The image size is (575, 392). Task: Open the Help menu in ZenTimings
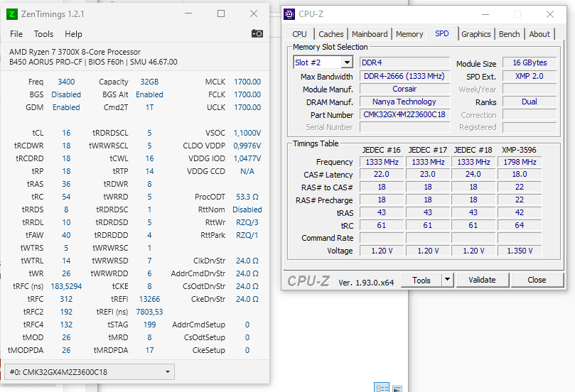tap(73, 34)
